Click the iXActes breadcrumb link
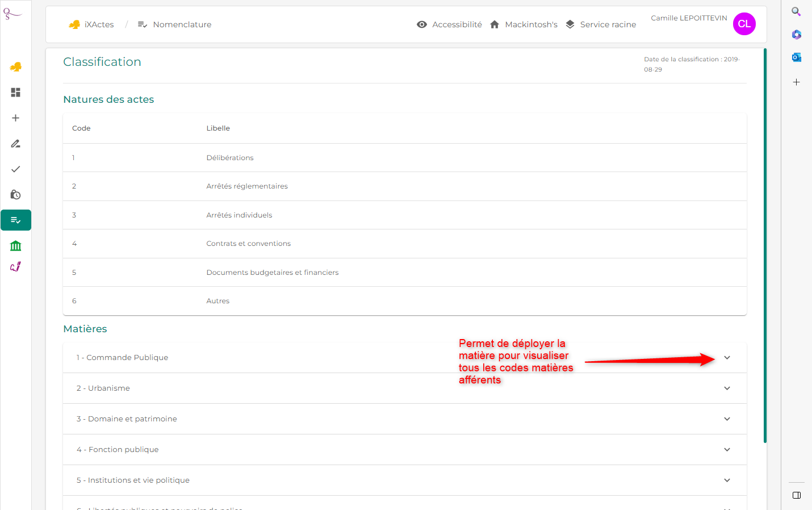This screenshot has width=812, height=510. 91,24
